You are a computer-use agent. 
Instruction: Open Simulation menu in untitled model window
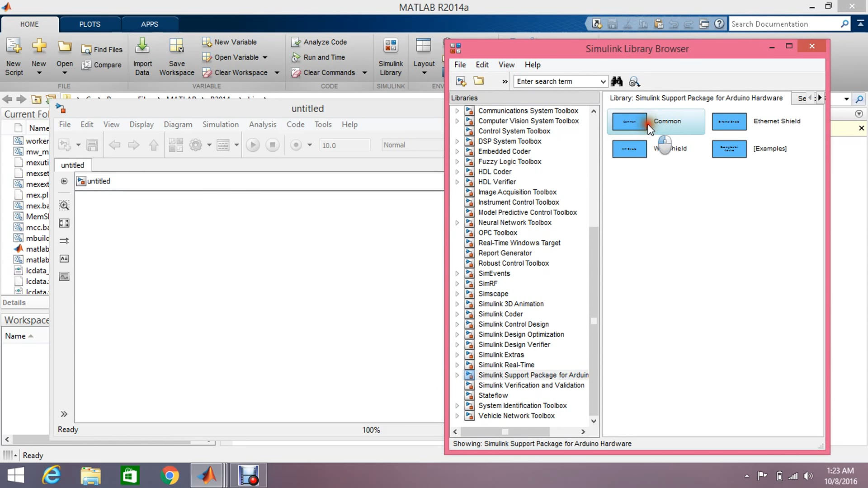(220, 125)
